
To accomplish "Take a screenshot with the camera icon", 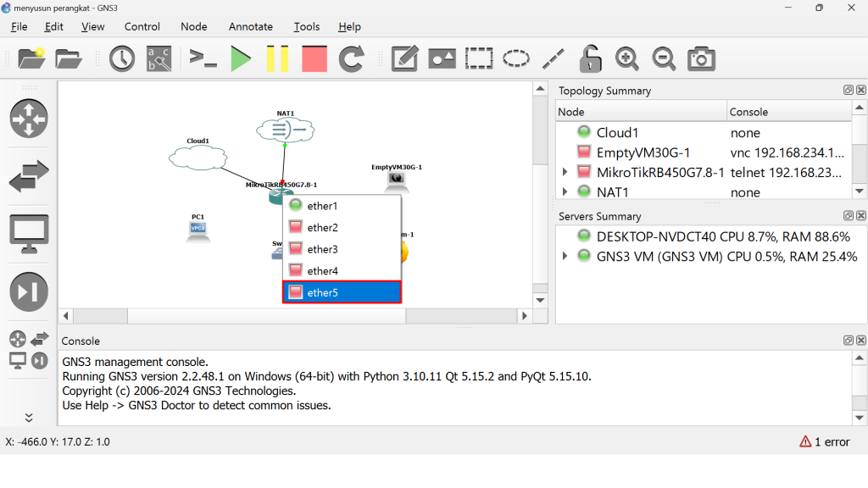I will click(701, 58).
